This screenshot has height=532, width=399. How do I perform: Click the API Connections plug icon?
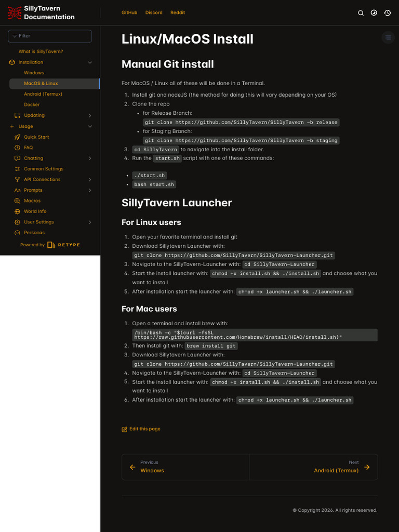click(x=17, y=179)
